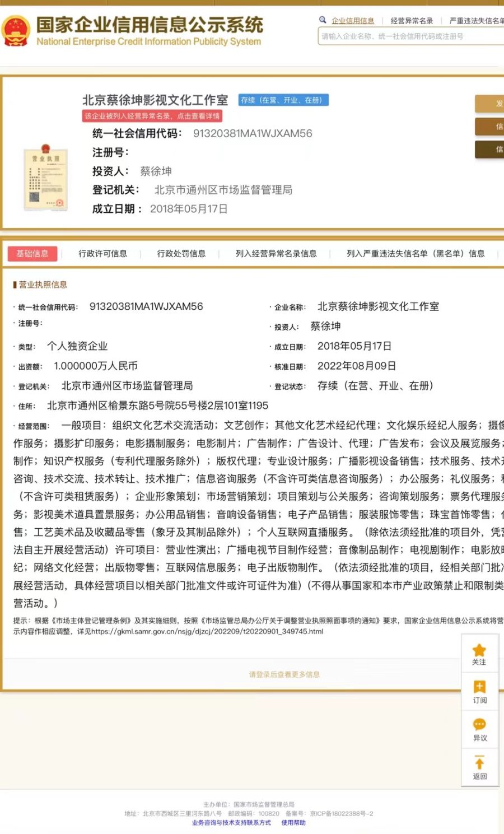The image size is (504, 834).
Task: Click the blue 存续 status badge
Action: (283, 100)
